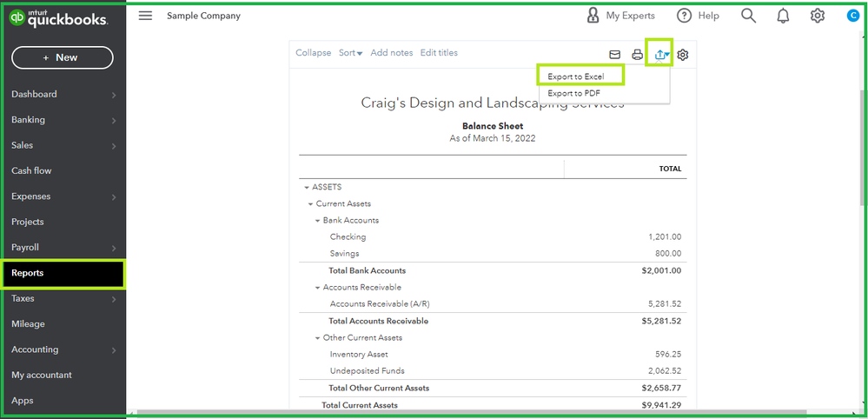Click the email report envelope icon
Screen dimensions: 868x419
(x=614, y=55)
